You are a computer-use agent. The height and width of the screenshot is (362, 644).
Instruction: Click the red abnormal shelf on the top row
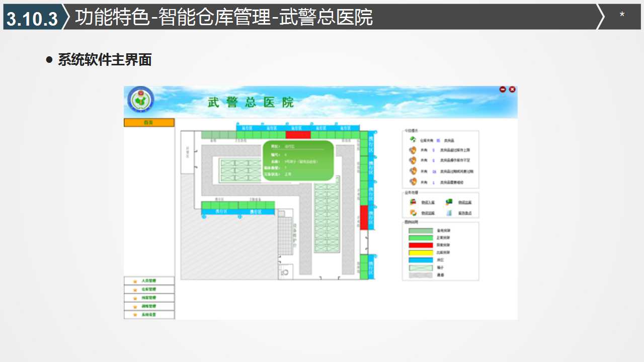point(298,135)
